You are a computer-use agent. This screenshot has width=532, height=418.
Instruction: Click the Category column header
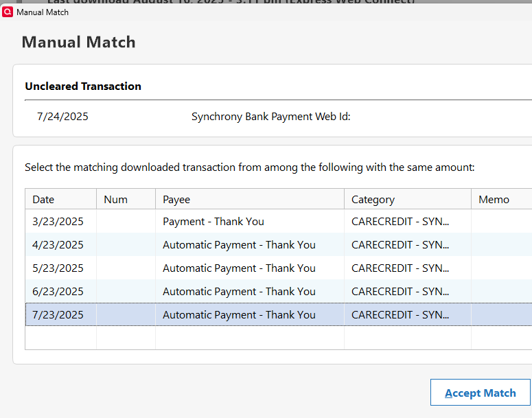373,199
